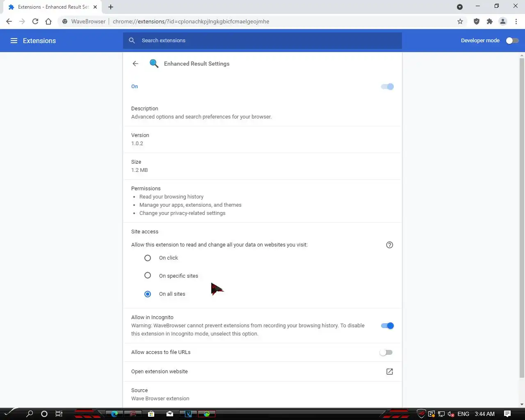Disable Allow in Incognito toggle

coord(387,326)
